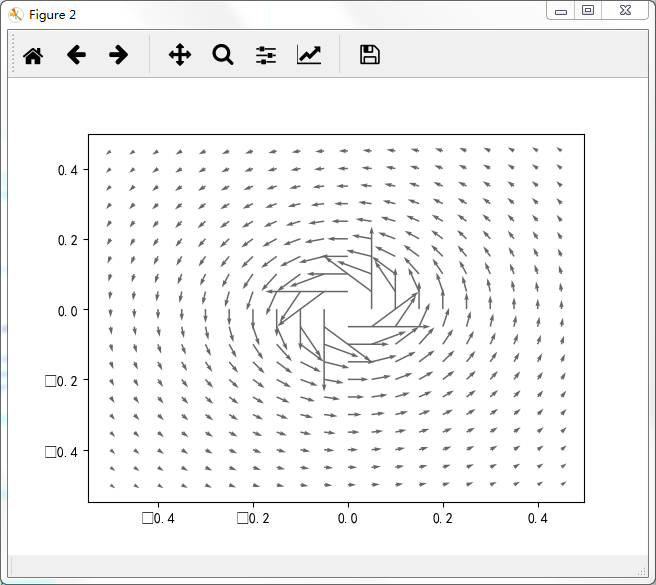The width and height of the screenshot is (656, 585).
Task: Click the Figure 2 window title
Action: point(52,15)
